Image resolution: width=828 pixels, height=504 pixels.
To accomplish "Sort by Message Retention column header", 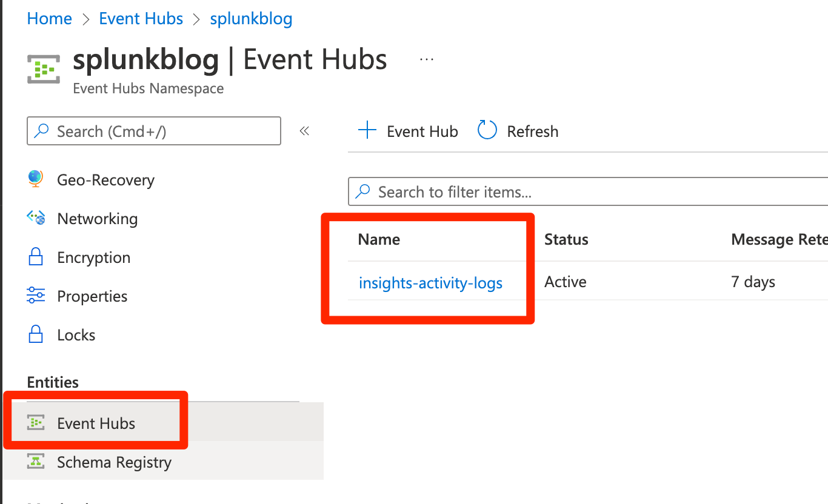I will (x=780, y=239).
